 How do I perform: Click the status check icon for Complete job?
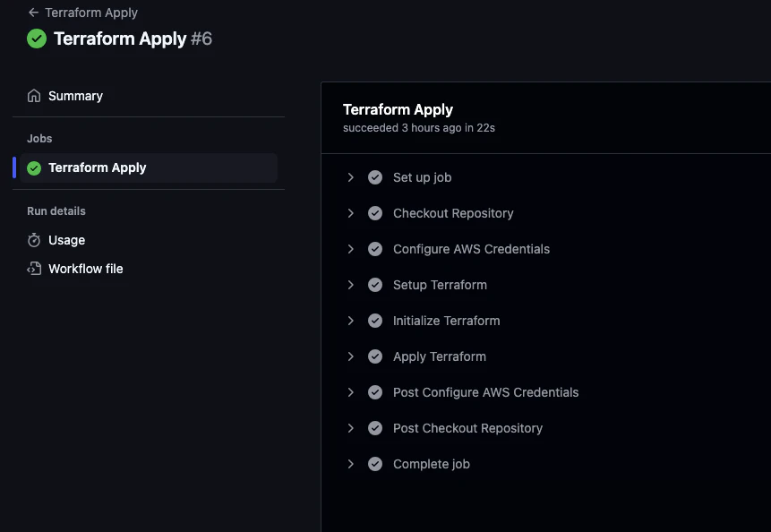click(x=375, y=464)
